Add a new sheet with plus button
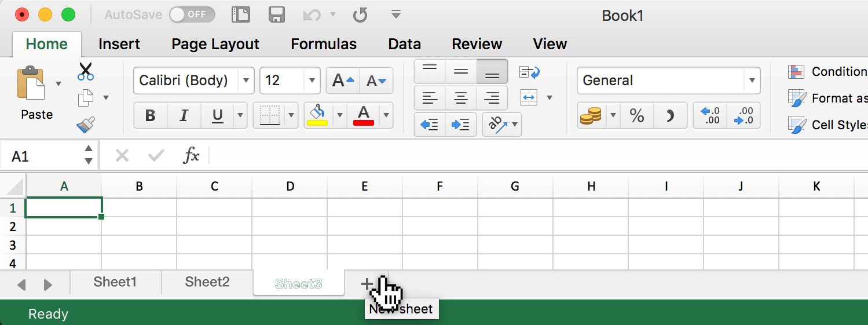 click(367, 283)
